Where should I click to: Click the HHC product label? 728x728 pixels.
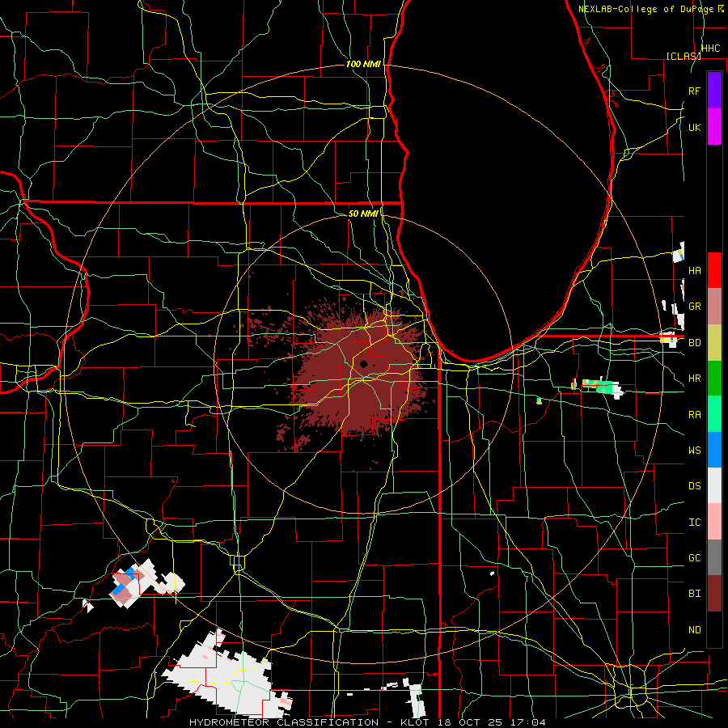(710, 49)
